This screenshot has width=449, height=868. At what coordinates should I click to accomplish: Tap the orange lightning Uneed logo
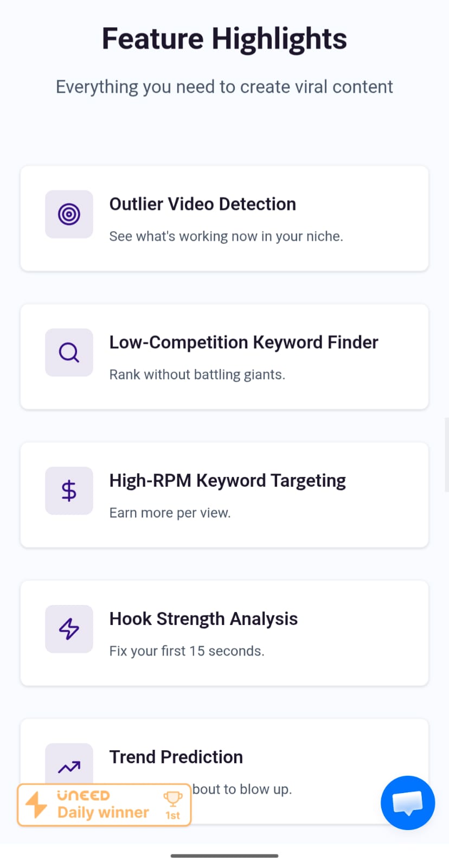point(36,805)
